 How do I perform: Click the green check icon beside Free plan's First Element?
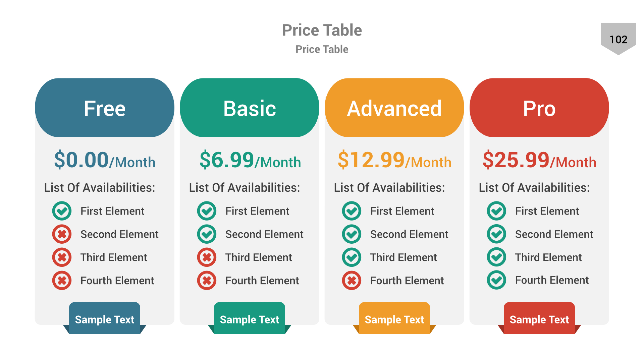point(62,211)
